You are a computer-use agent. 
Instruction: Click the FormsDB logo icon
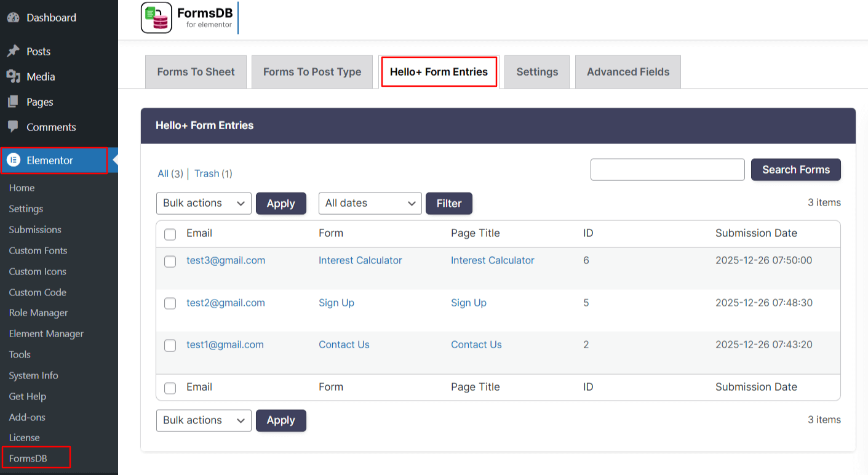coord(156,18)
